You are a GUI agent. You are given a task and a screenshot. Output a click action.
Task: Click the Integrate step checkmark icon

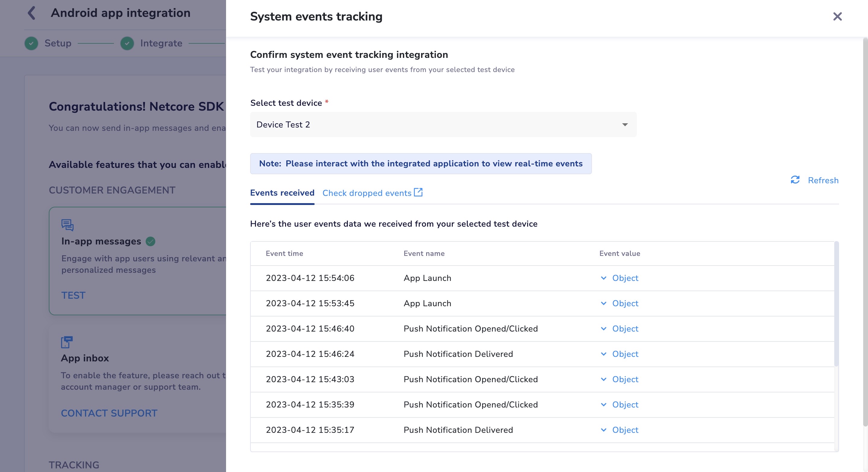[x=127, y=43]
